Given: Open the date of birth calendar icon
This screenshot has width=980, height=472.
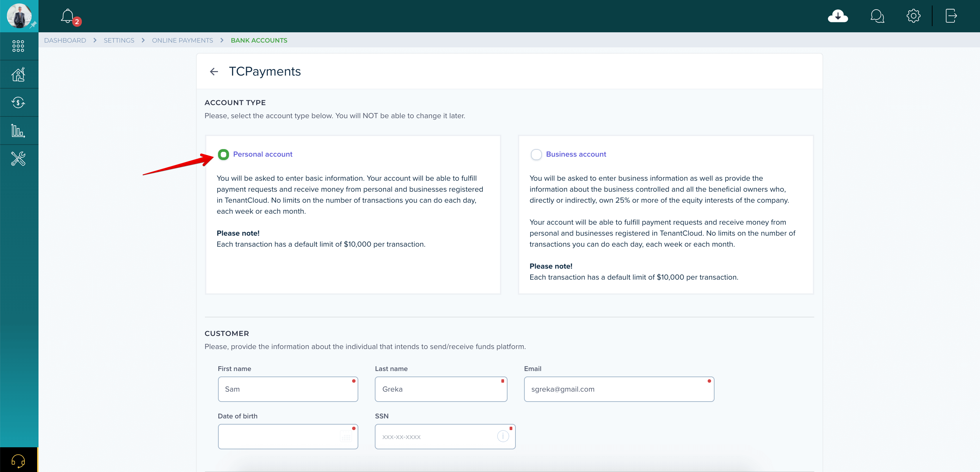Looking at the screenshot, I should 346,437.
